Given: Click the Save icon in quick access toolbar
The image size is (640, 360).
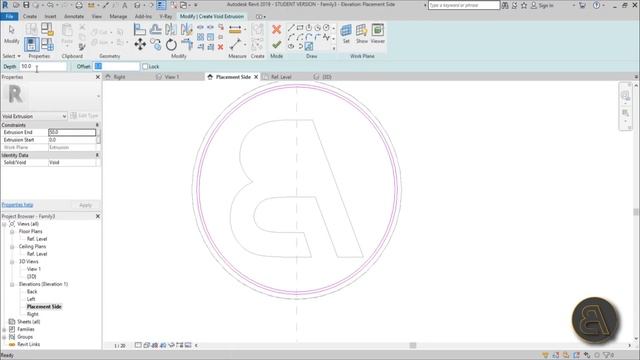Looking at the screenshot, I should [26, 5].
